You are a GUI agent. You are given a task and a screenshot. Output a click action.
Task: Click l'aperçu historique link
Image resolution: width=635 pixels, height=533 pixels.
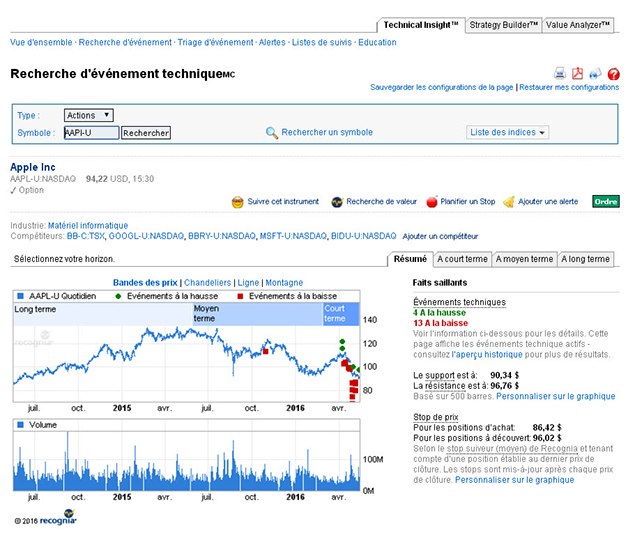pyautogui.click(x=487, y=355)
